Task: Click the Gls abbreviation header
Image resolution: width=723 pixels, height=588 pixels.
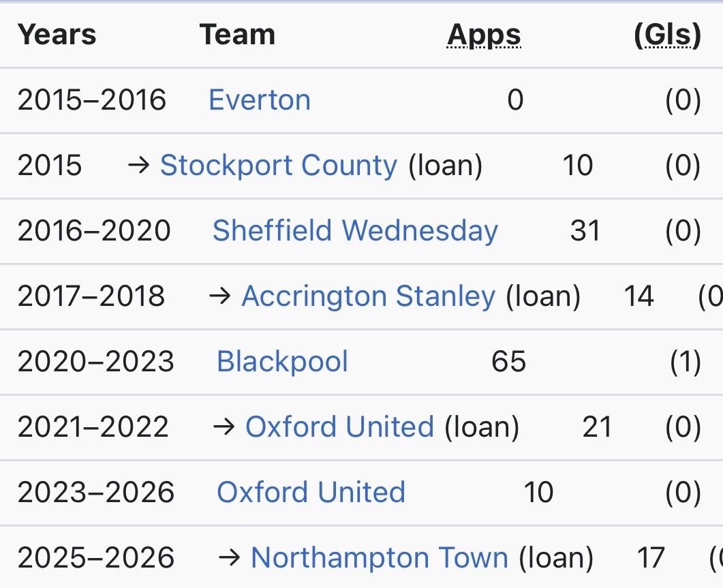Action: (668, 35)
